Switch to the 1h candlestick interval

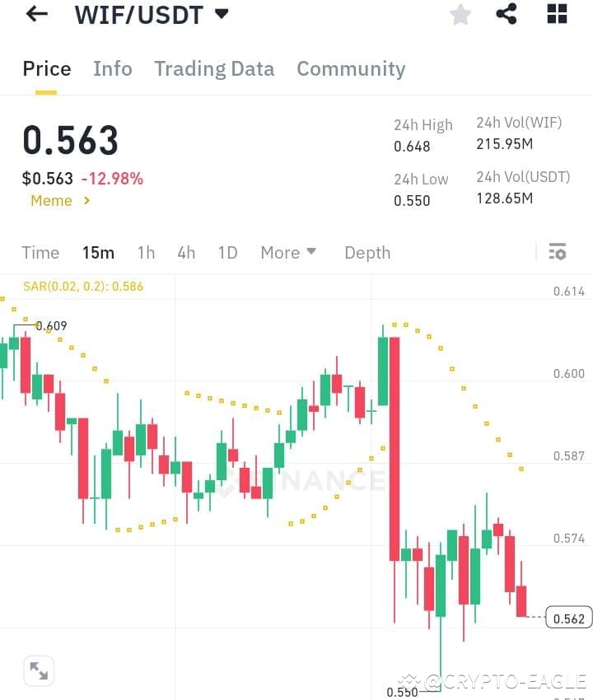(146, 253)
